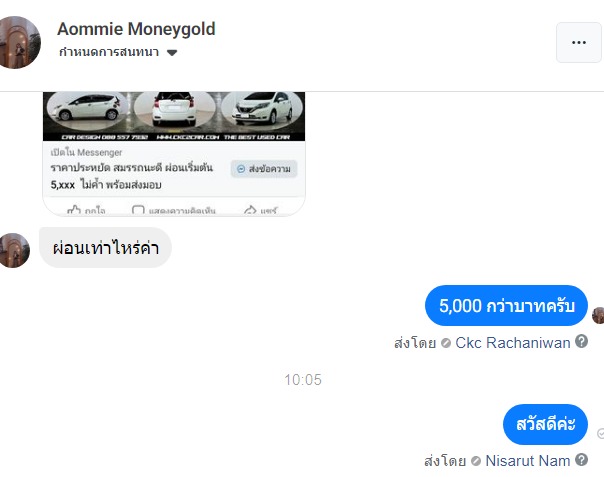The height and width of the screenshot is (477, 604).
Task: Click the ส่งข้อความ Messenger button on the ad
Action: (264, 169)
